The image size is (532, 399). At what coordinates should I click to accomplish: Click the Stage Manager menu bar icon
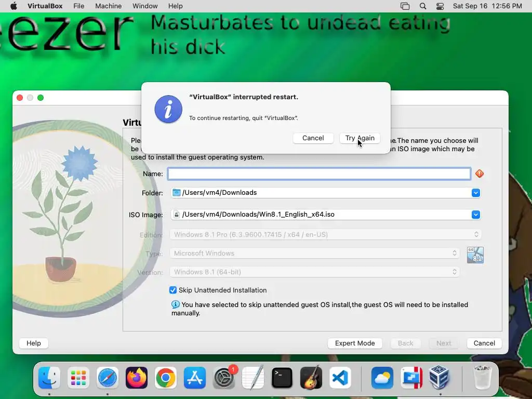(x=405, y=6)
